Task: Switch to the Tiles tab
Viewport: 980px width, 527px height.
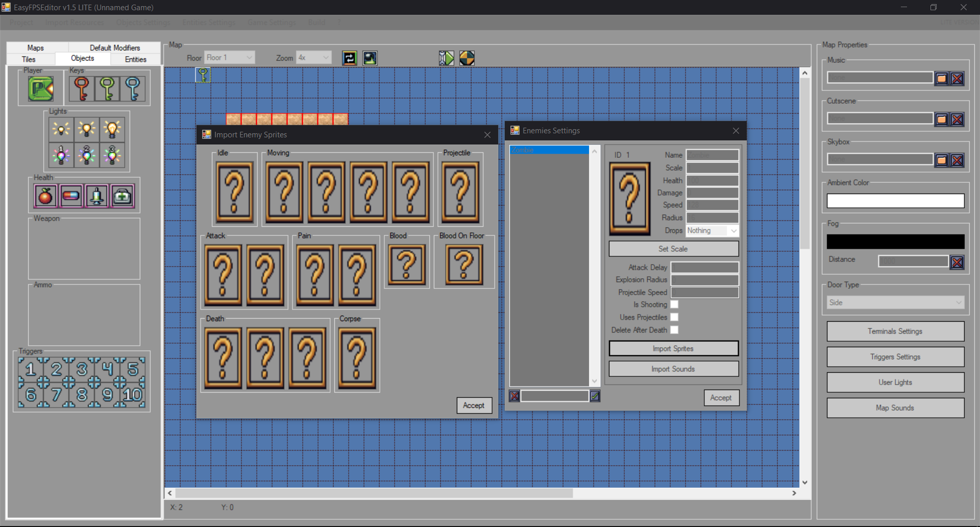Action: tap(29, 59)
